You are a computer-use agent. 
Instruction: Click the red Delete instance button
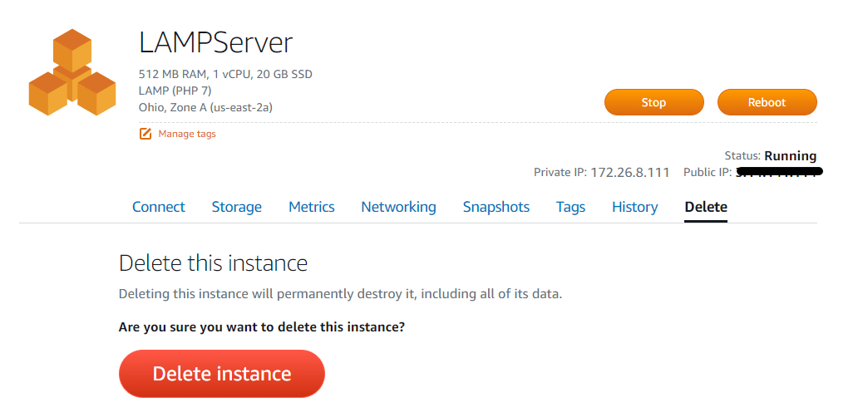point(222,374)
